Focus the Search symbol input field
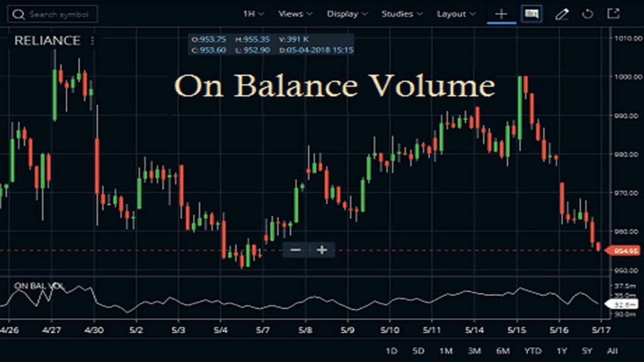 (x=53, y=14)
